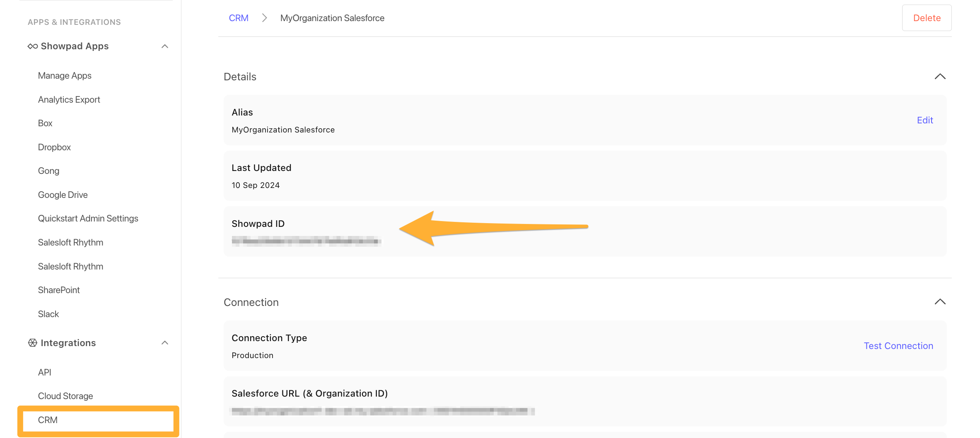Click the MyOrganization Salesforce breadcrumb text

click(x=333, y=18)
